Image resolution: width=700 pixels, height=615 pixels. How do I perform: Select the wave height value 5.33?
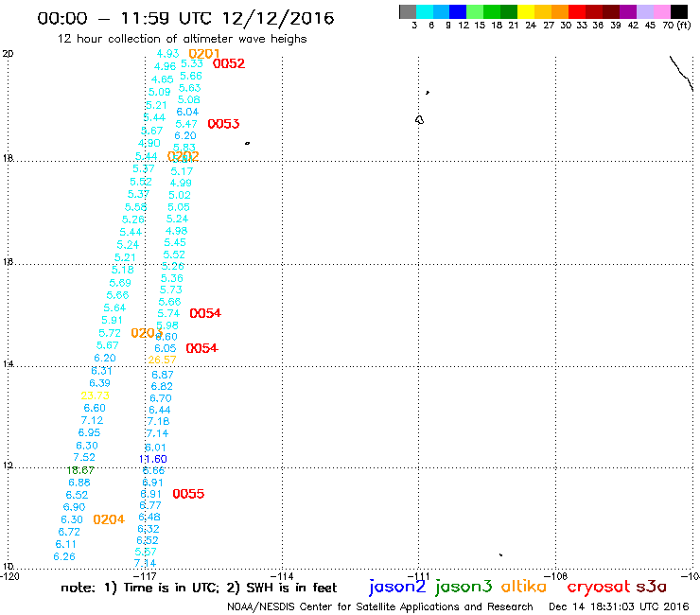click(191, 63)
